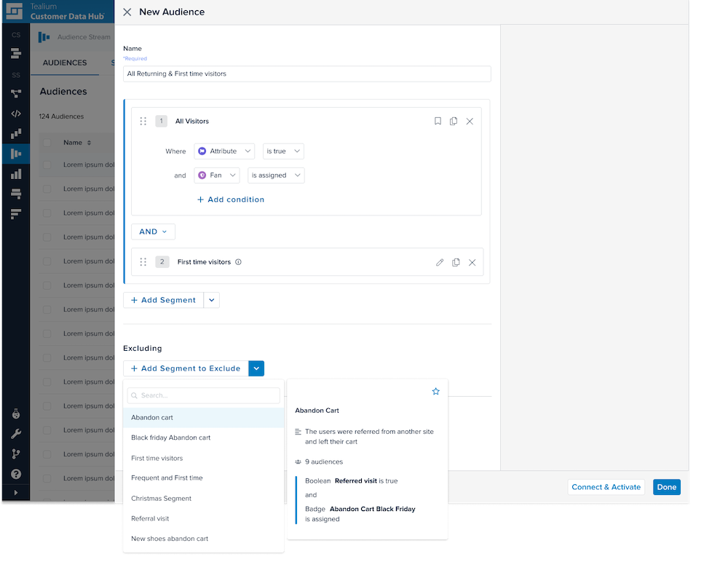Open the code editor icon in the sidebar
The image size is (728, 562).
coord(15,113)
